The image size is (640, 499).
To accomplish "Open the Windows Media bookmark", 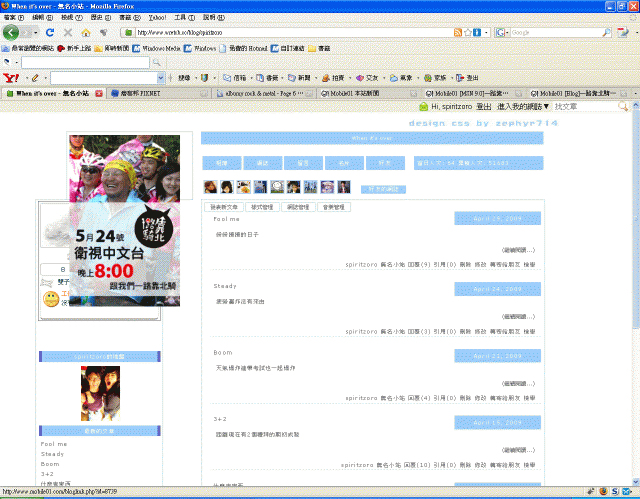I will [157, 48].
